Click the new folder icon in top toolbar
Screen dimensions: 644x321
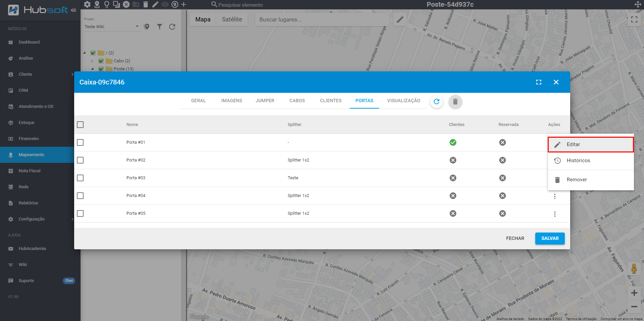[136, 4]
